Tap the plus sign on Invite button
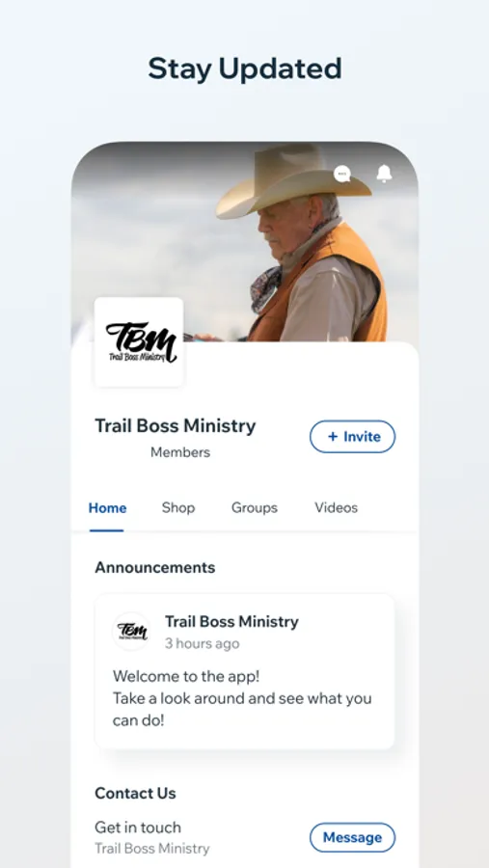489x868 pixels. tap(333, 437)
